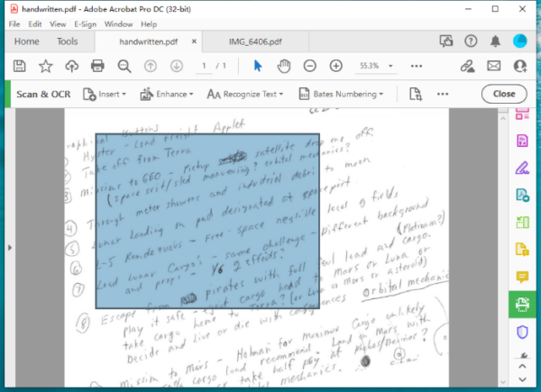Add the file to starred
This screenshot has width=541, height=392.
point(46,66)
